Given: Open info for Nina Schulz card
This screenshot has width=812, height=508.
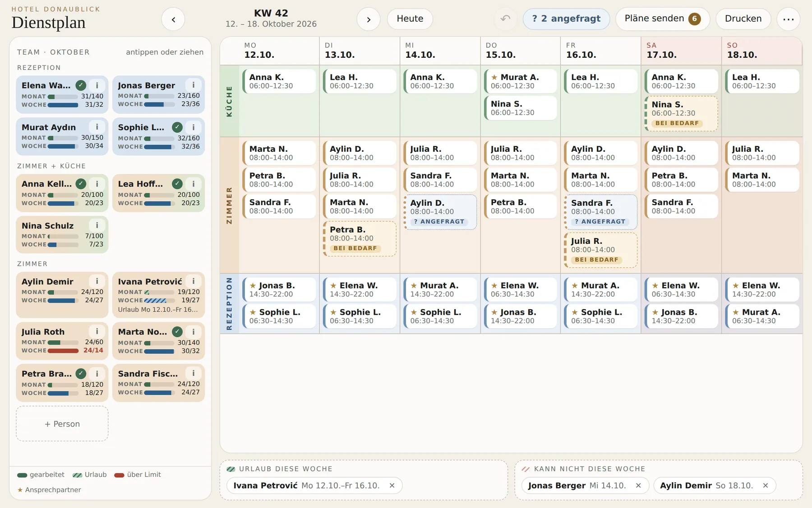Looking at the screenshot, I should click(x=97, y=225).
